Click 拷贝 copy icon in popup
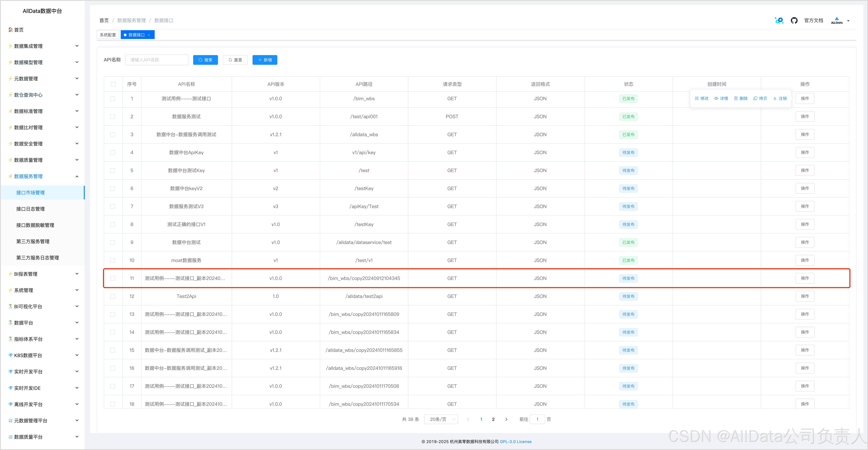The width and height of the screenshot is (868, 450). pyautogui.click(x=755, y=98)
